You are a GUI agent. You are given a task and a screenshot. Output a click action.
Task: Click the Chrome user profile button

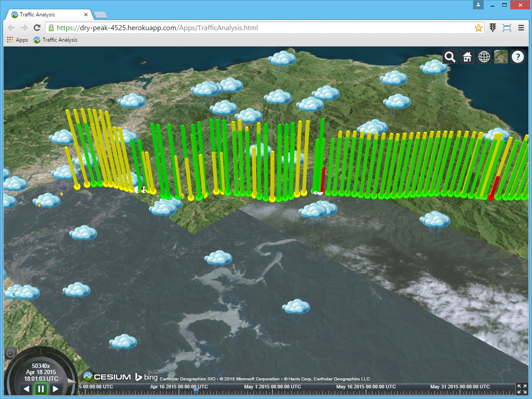478,5
